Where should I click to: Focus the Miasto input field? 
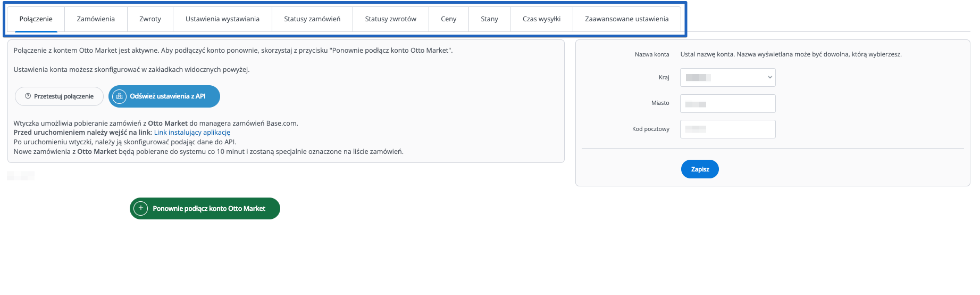pyautogui.click(x=727, y=103)
